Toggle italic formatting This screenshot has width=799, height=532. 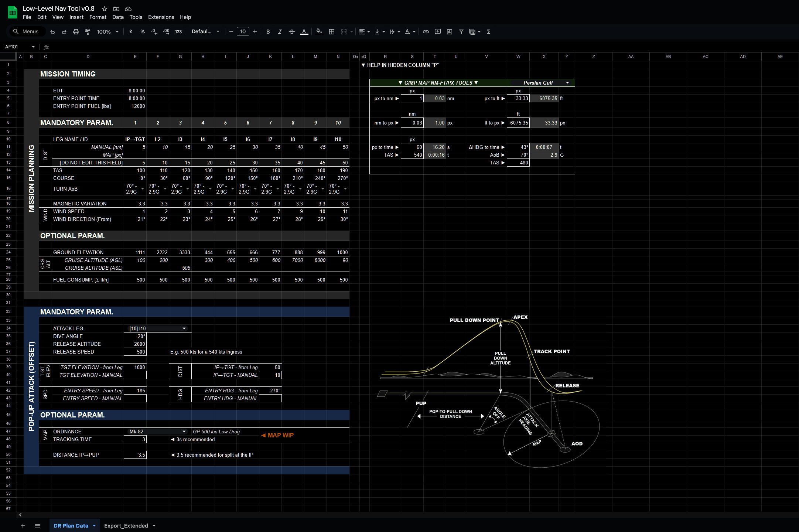(280, 32)
